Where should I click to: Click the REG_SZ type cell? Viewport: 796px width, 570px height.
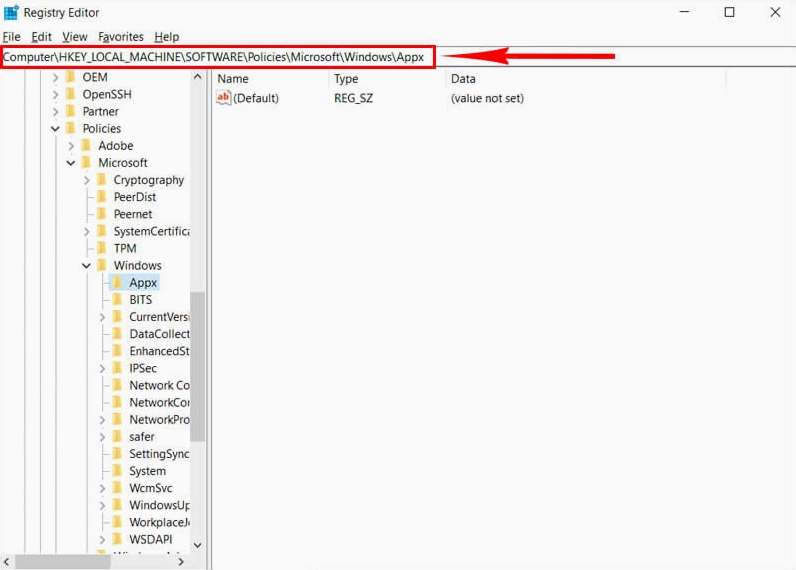click(353, 98)
